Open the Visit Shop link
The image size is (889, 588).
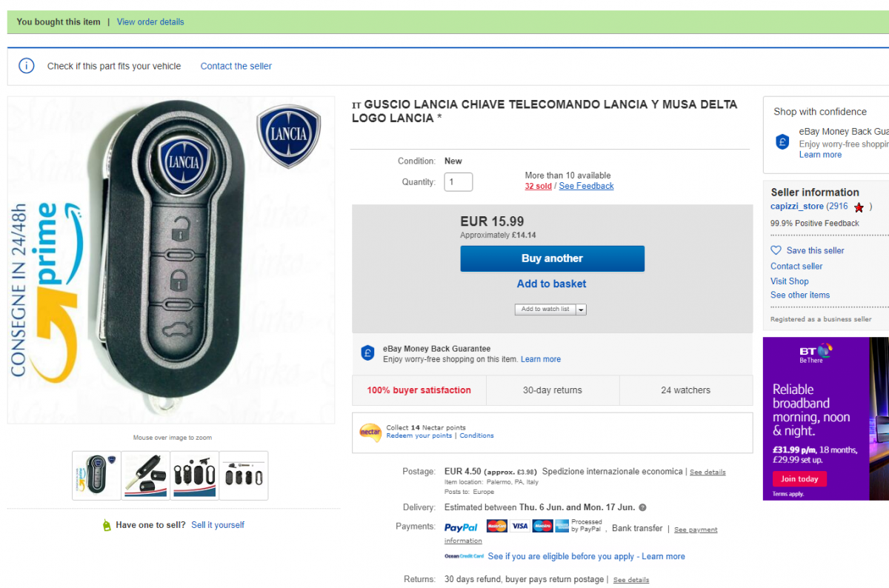(x=789, y=281)
